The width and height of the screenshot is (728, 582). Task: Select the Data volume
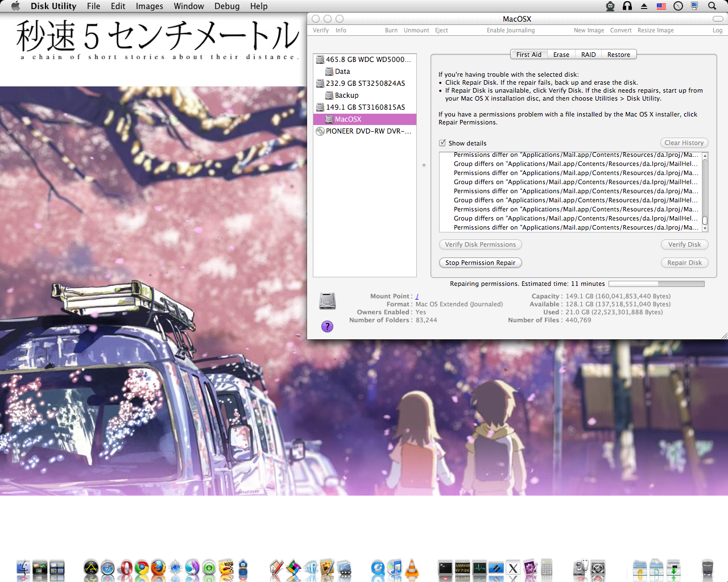click(365, 71)
